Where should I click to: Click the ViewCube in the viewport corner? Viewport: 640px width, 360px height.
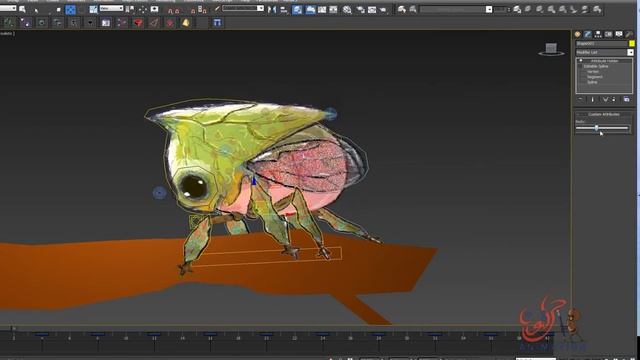551,49
